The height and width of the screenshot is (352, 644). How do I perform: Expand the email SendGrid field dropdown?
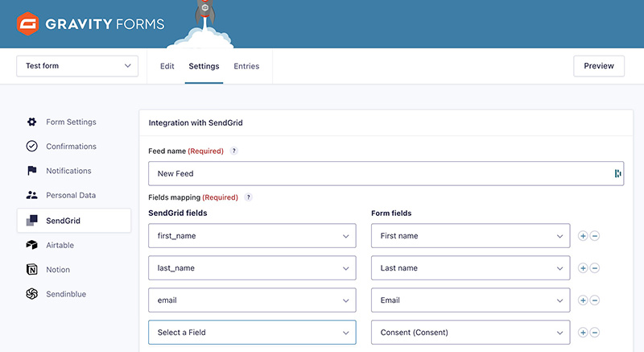tap(252, 300)
